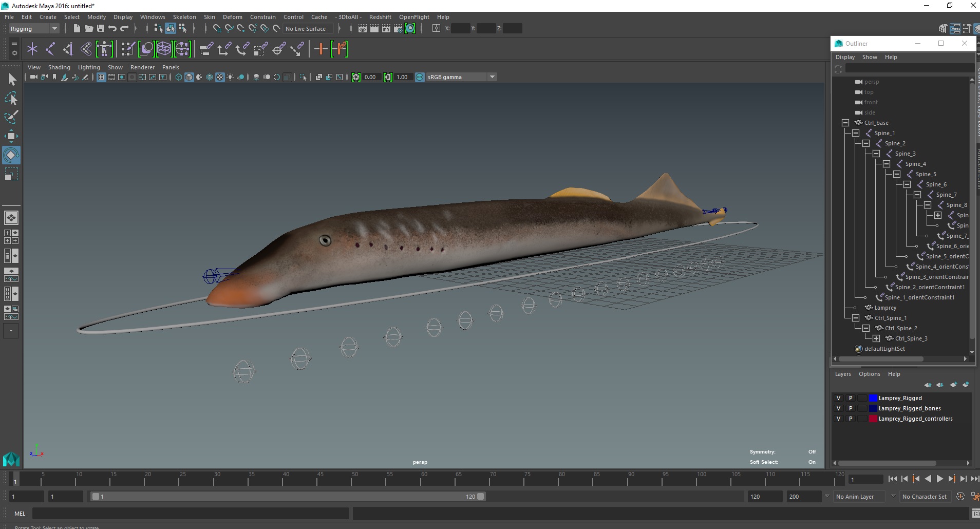Click the playback range slider bar
980x529 pixels.
288,497
